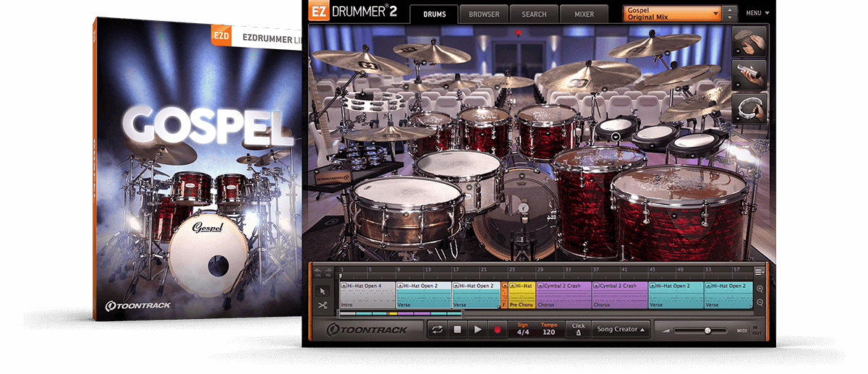Switch to the MIXER tab

(x=584, y=14)
